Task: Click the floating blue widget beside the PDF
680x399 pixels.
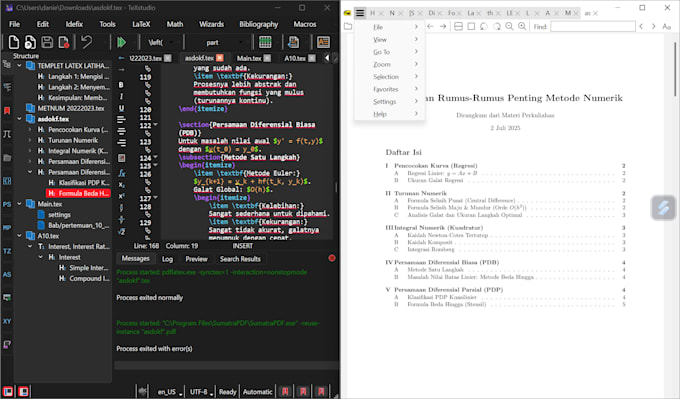Action: point(664,208)
